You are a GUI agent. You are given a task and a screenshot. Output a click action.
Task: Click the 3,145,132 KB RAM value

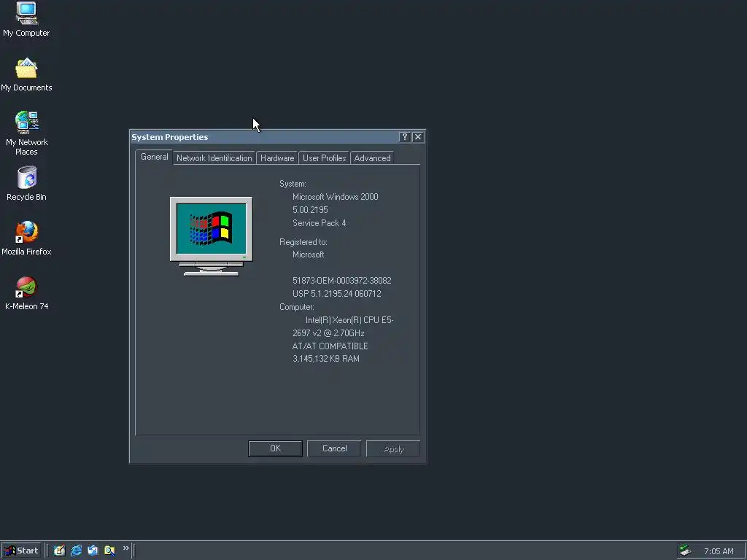[326, 359]
